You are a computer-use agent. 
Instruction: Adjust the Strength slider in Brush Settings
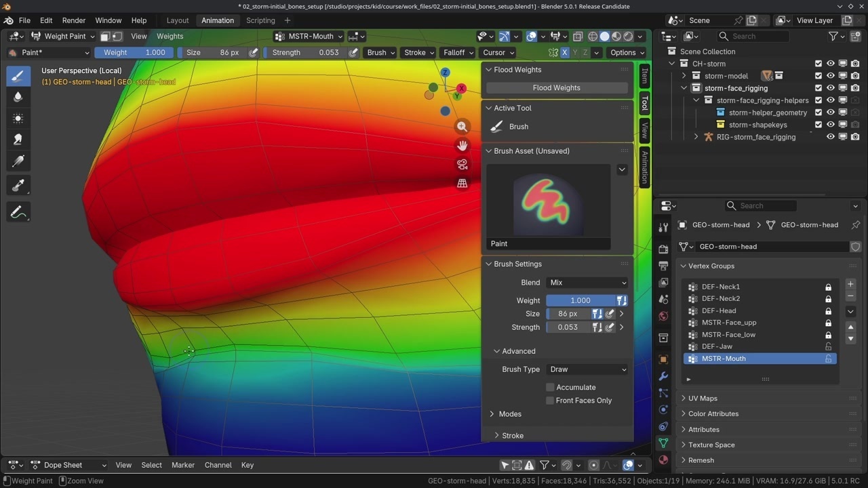pyautogui.click(x=568, y=327)
